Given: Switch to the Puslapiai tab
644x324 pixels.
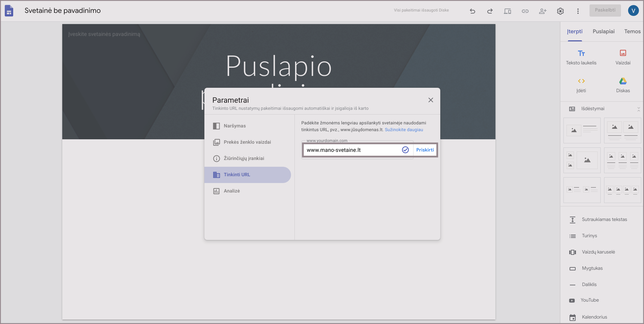Looking at the screenshot, I should coord(603,32).
